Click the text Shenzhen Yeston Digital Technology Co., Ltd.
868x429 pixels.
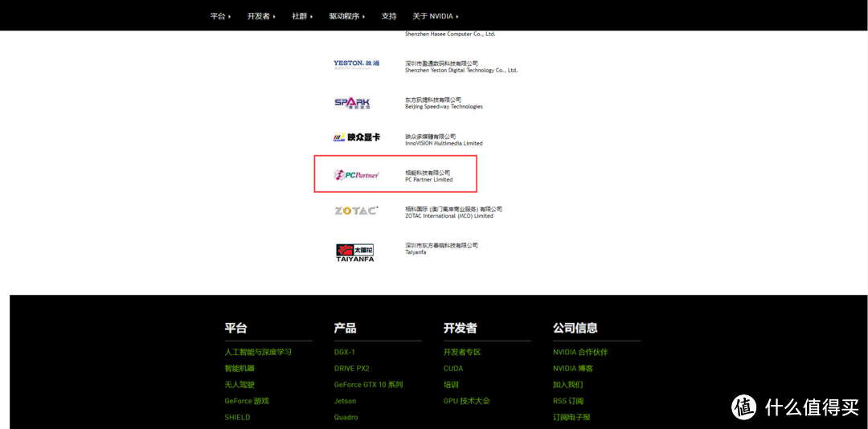point(461,71)
